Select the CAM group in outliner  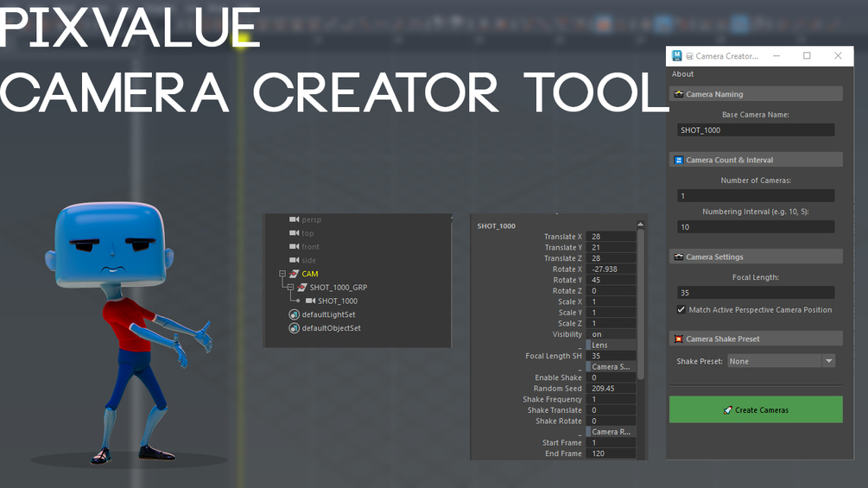pos(310,274)
